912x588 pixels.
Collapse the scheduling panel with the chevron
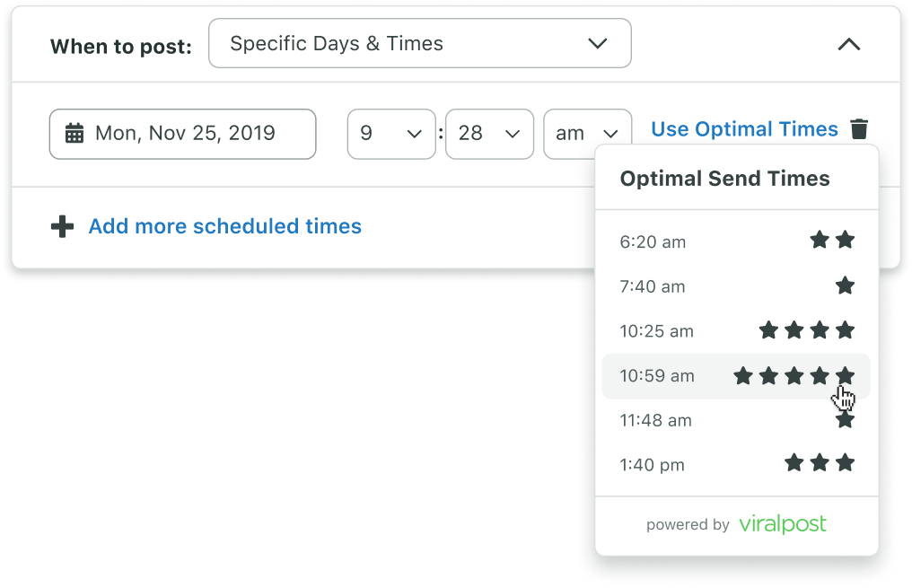849,44
